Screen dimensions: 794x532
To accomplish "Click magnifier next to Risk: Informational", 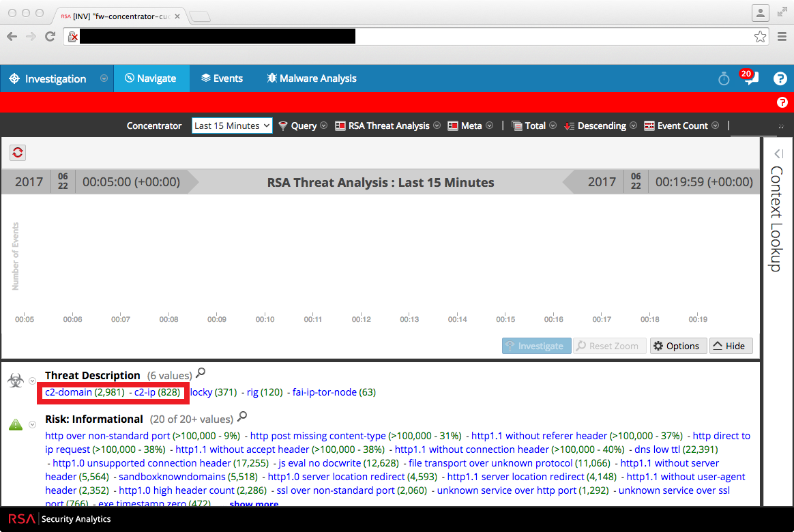I will coord(242,417).
